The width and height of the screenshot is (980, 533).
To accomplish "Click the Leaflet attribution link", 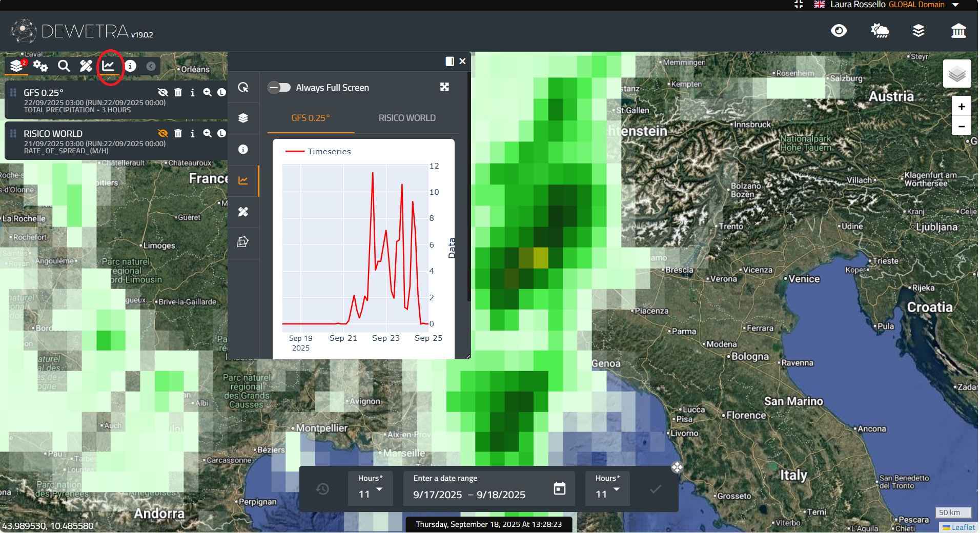I will (x=963, y=527).
